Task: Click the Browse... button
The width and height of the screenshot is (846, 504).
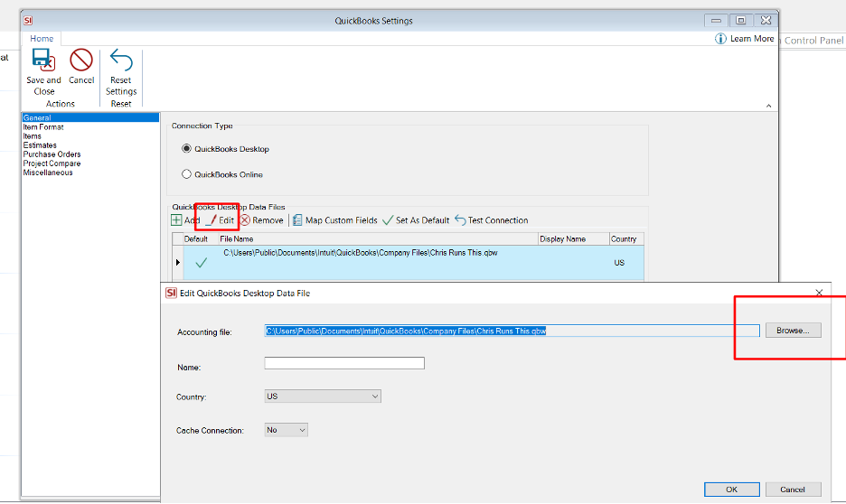Action: (794, 331)
